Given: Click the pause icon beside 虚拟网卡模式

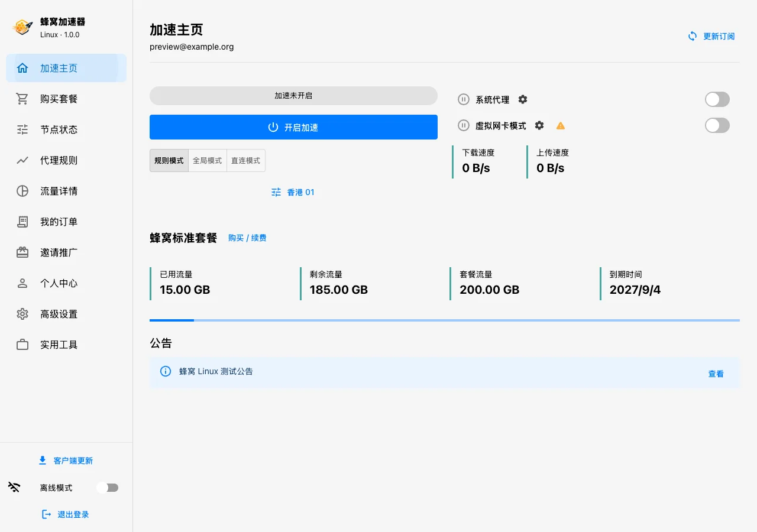Looking at the screenshot, I should coord(464,125).
